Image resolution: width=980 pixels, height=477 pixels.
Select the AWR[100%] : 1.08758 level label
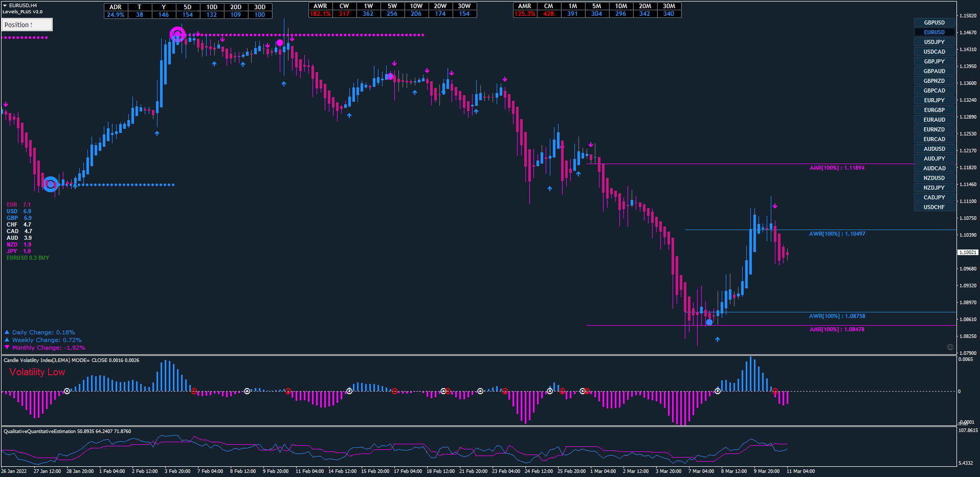click(x=837, y=316)
